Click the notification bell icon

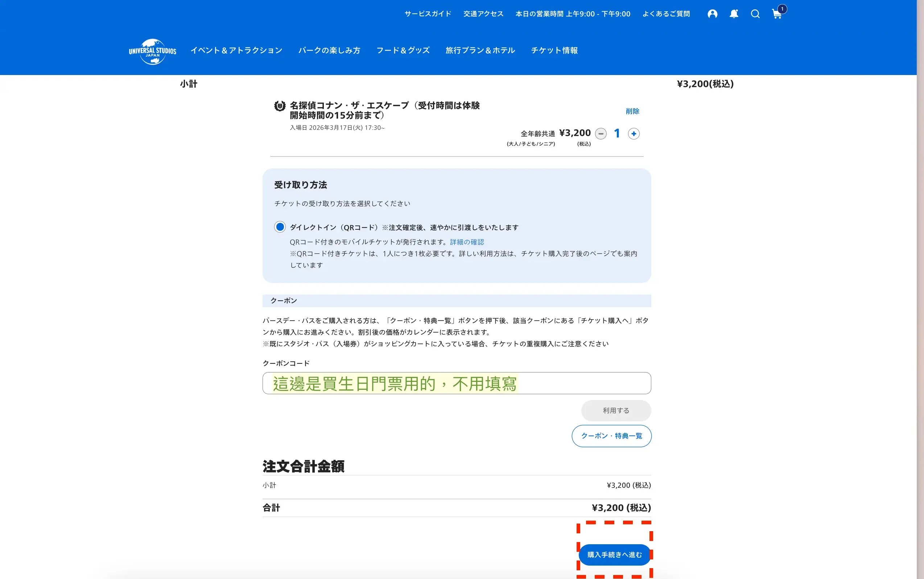(x=734, y=14)
